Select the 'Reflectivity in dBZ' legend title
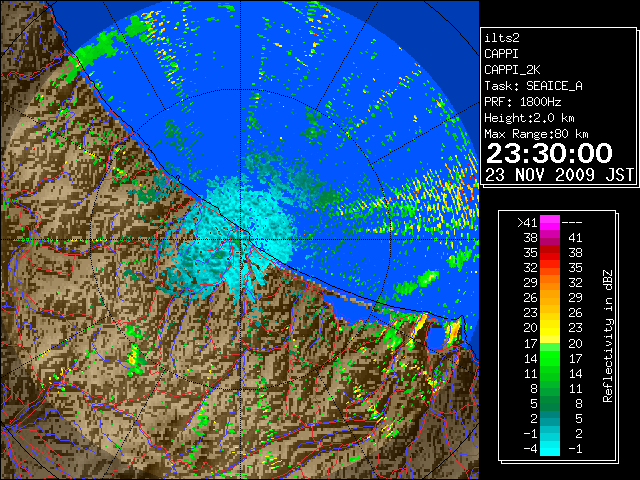The width and height of the screenshot is (640, 480). click(x=608, y=336)
